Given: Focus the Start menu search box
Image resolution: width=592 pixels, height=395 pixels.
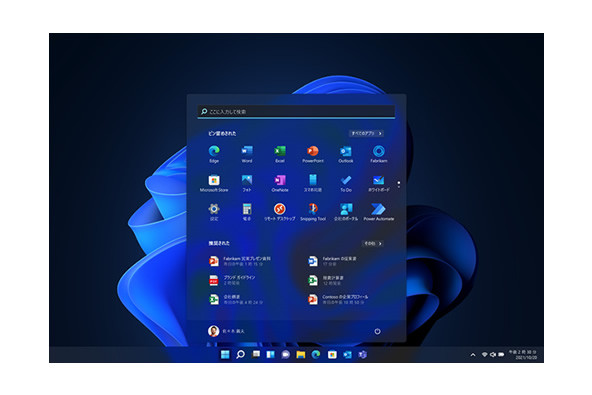Looking at the screenshot, I should [296, 111].
